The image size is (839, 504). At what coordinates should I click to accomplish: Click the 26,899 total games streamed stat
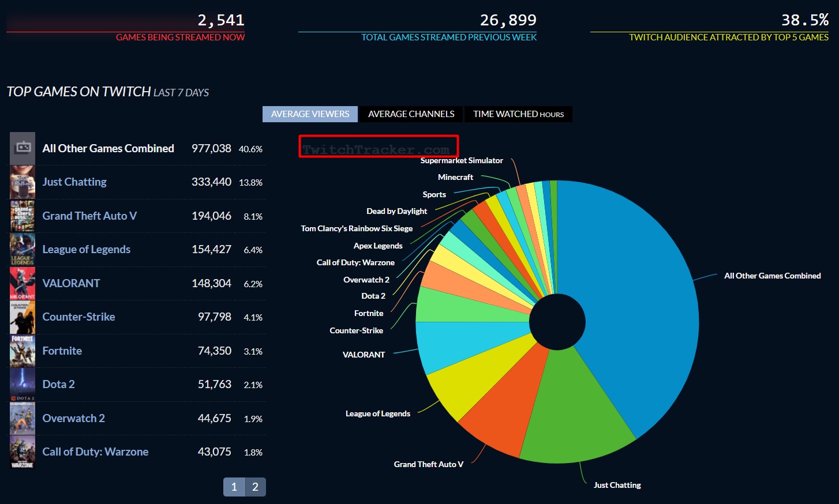click(508, 20)
